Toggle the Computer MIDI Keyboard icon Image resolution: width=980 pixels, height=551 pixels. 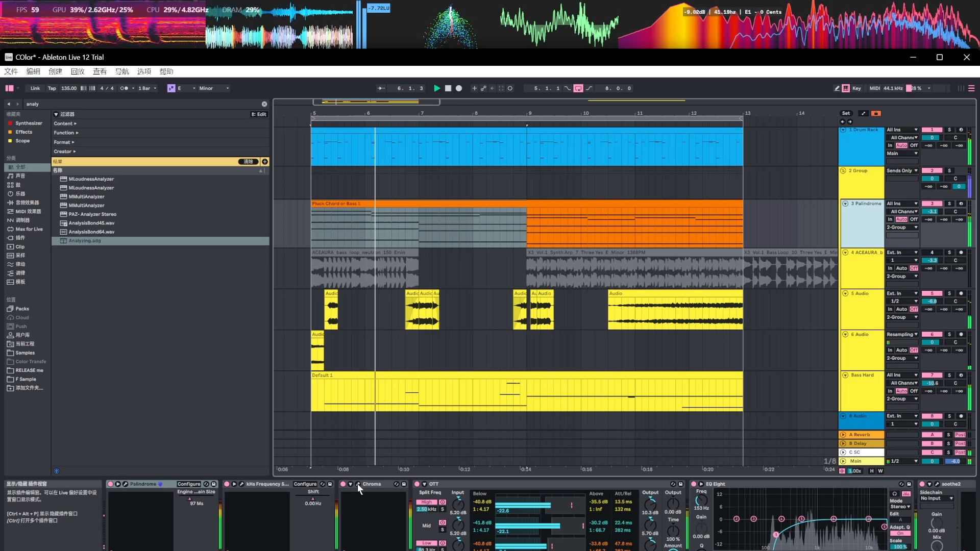click(846, 88)
